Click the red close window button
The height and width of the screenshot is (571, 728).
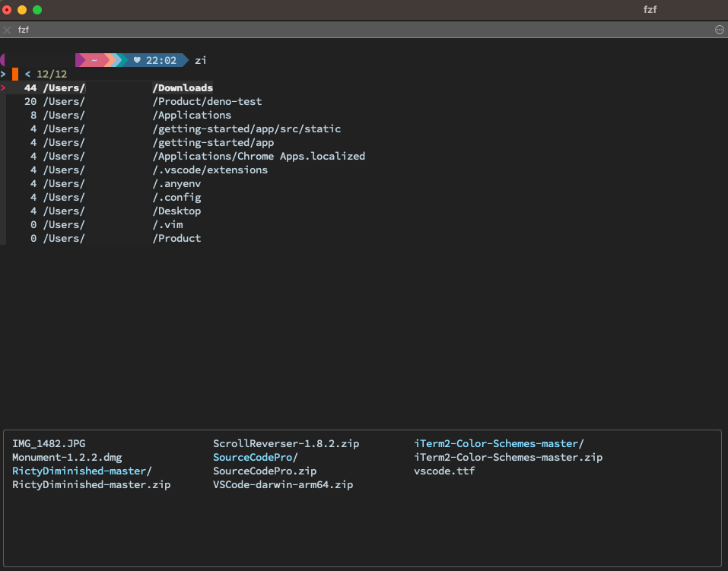point(7,10)
